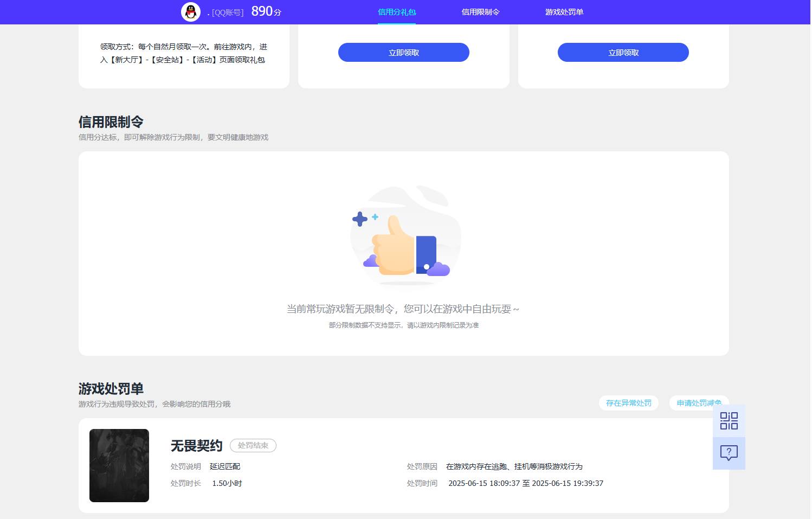Switch to the 信用分礼包 tab
The height and width of the screenshot is (519, 812).
397,11
